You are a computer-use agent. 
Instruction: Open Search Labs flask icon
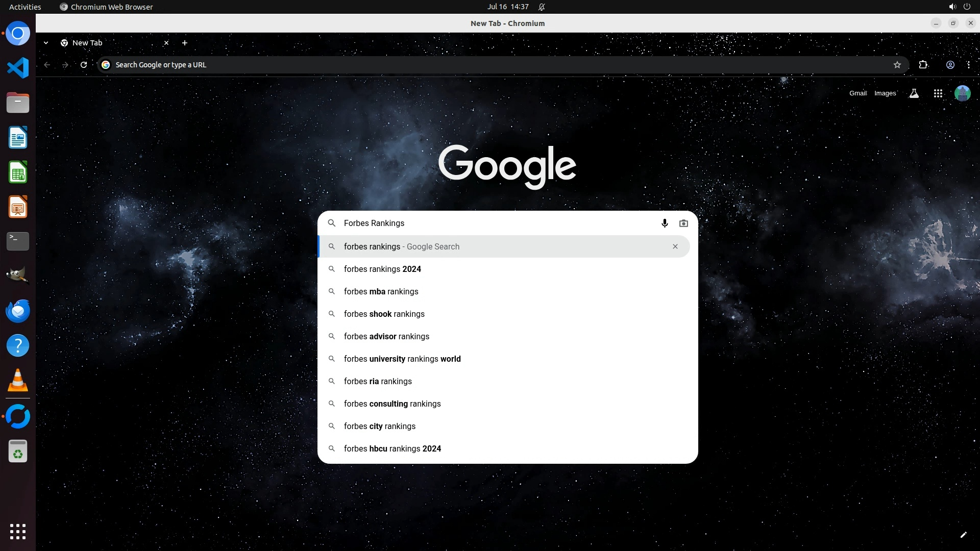(x=914, y=93)
